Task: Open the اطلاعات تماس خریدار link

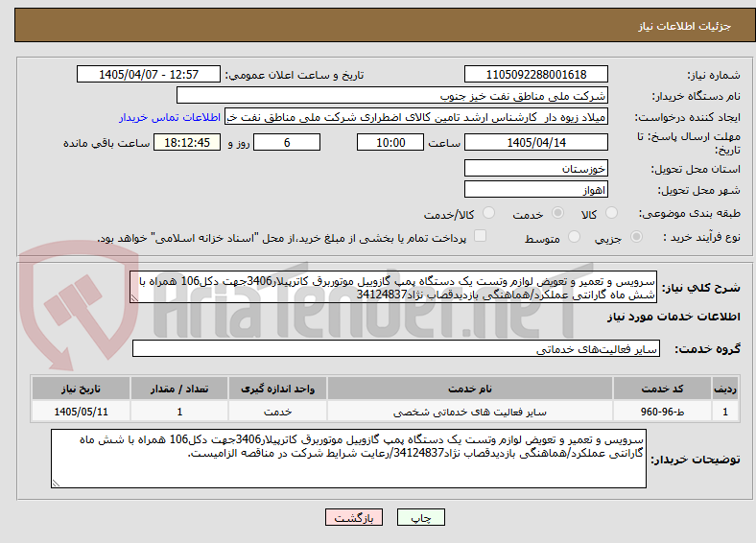Action: tap(170, 117)
